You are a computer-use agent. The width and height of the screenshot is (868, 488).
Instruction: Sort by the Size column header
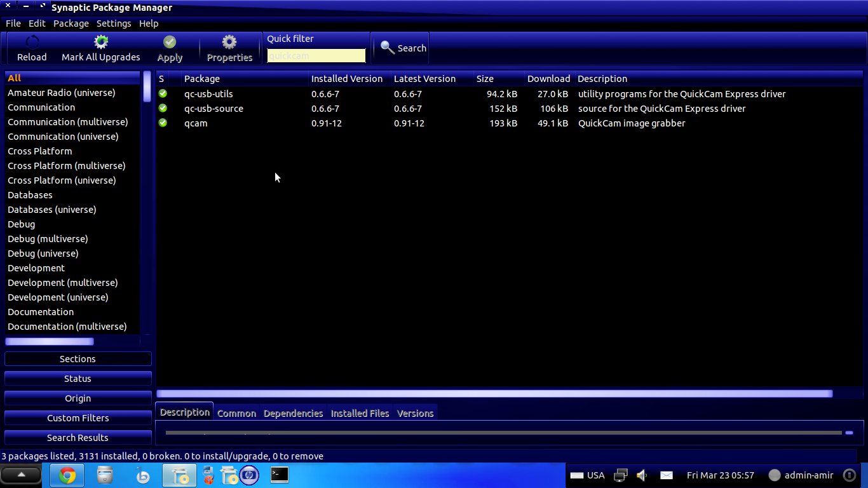[x=498, y=79]
